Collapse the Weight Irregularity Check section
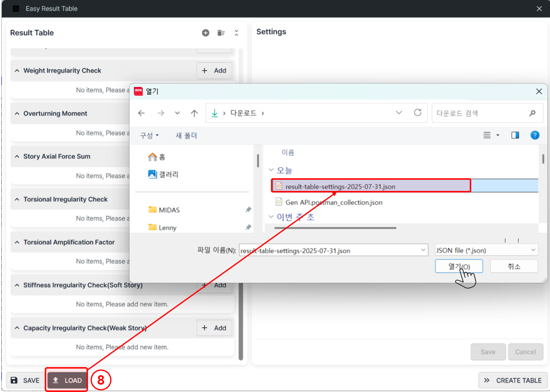550x392 pixels. pyautogui.click(x=17, y=70)
